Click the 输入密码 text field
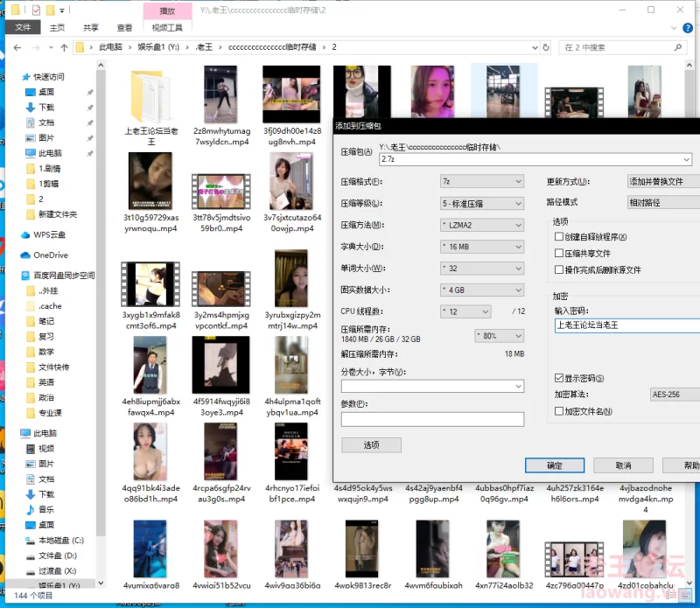The width and height of the screenshot is (700, 608). [626, 325]
